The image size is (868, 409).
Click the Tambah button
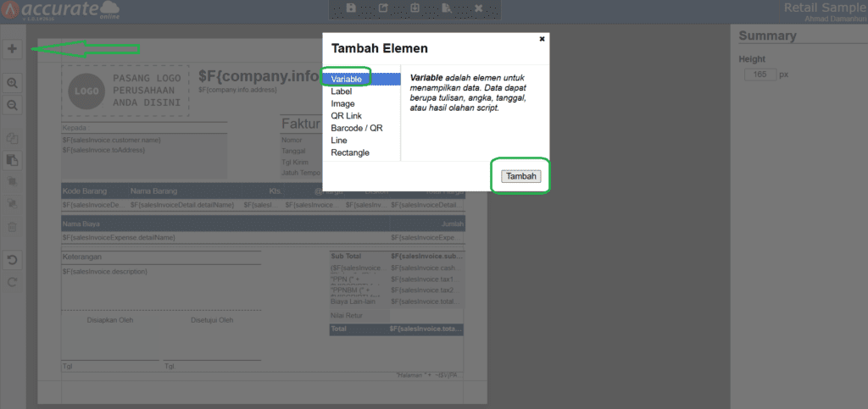pyautogui.click(x=521, y=176)
